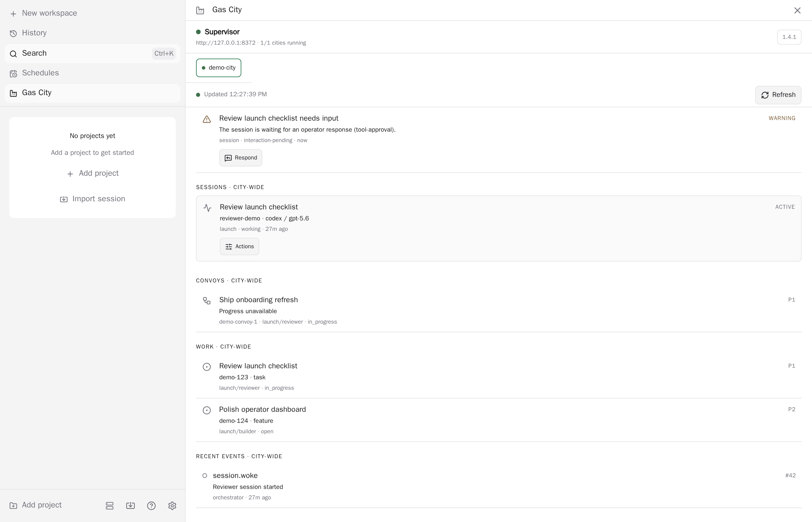Click the help question mark icon

click(151, 505)
